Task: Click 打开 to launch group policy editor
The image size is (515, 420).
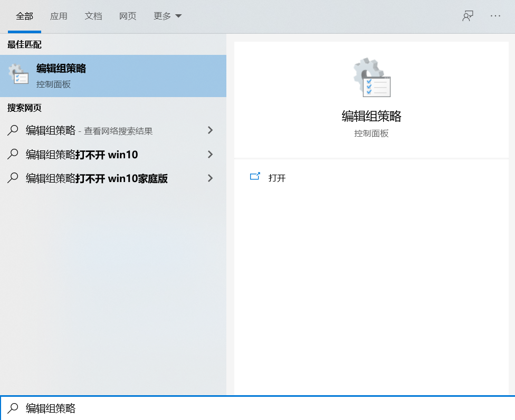Action: 277,178
